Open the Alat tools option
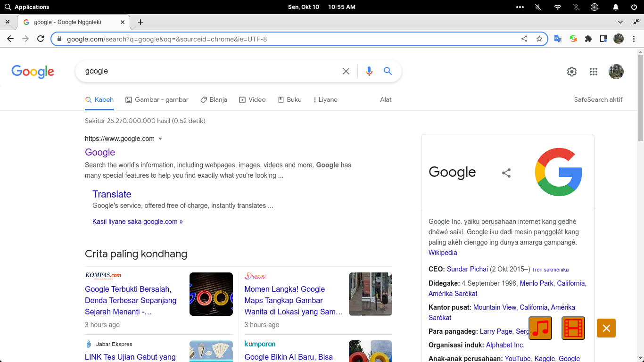This screenshot has width=644, height=362. 386,100
